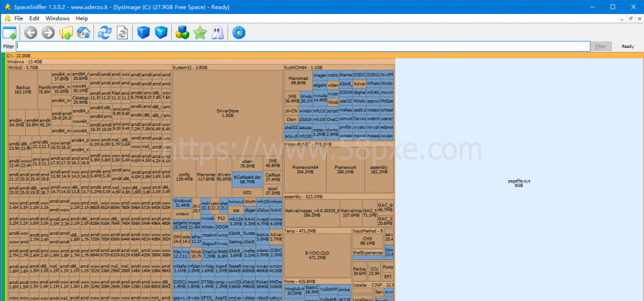Select the IME 40.8MB block
Viewport: 644px width, 301px height.
273,163
